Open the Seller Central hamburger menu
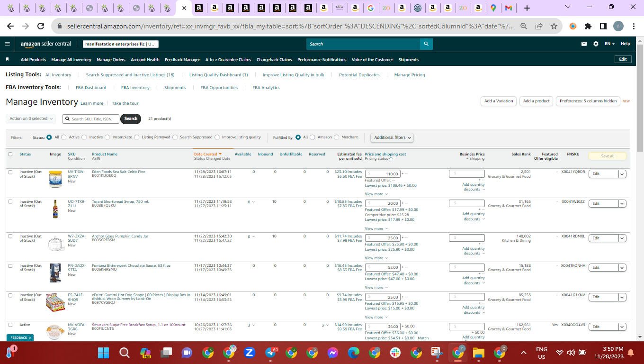Image resolution: width=644 pixels, height=364 pixels. point(7,44)
